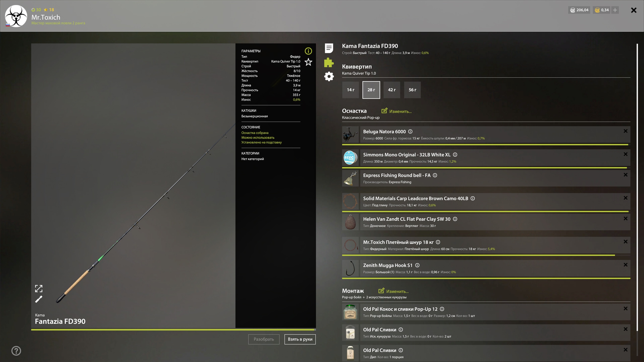Click the Mr.Toxich player avatar
Viewport: 644px width, 362px height.
16,16
